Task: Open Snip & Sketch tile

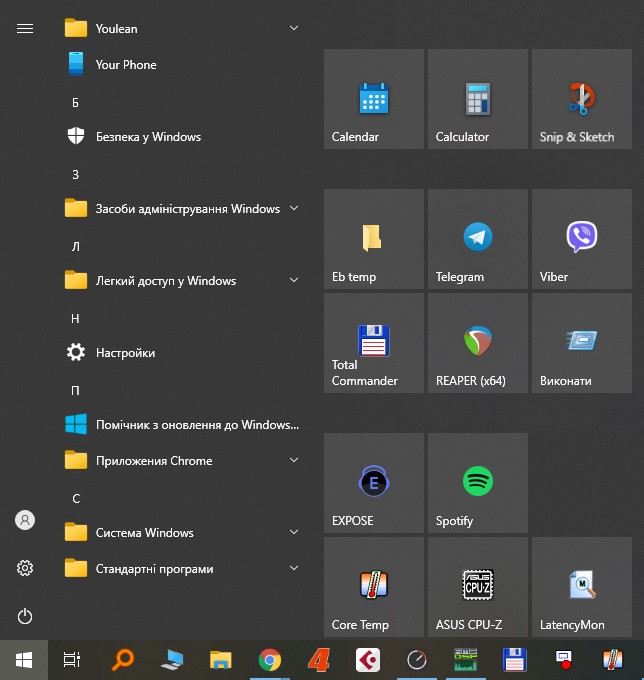Action: coord(582,99)
